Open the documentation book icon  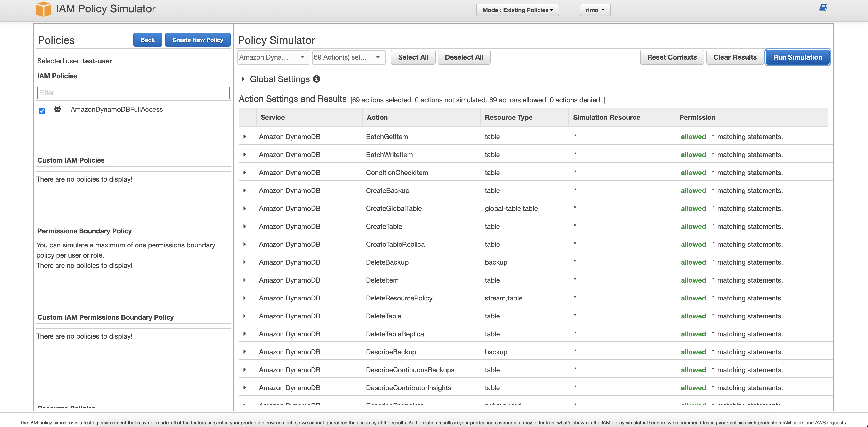[823, 8]
